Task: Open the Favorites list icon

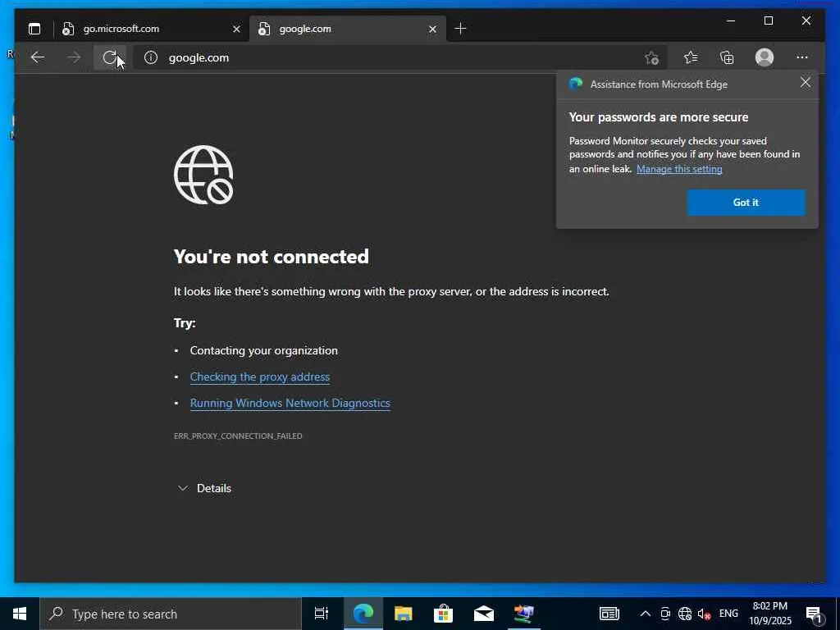Action: point(691,57)
